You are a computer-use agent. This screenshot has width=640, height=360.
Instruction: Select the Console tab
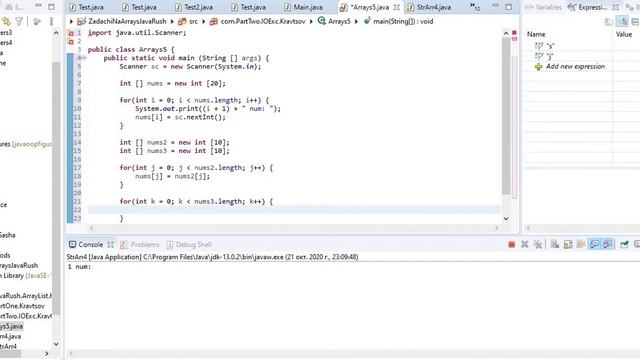(x=86, y=244)
